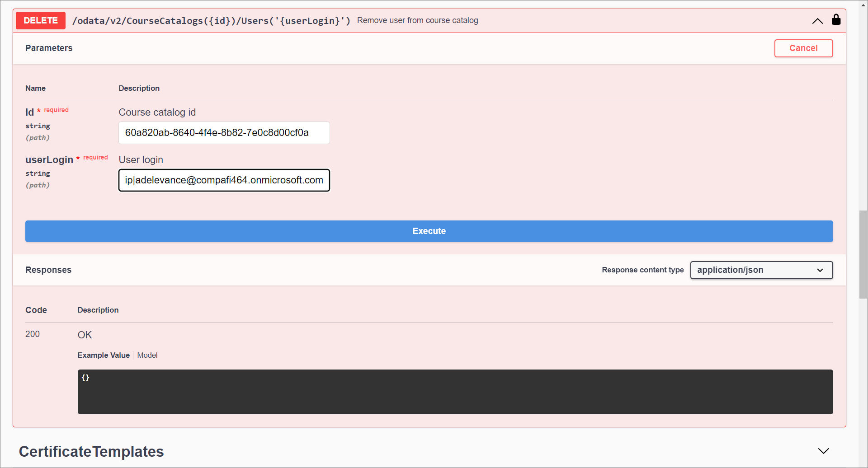Click the 200 response code
The width and height of the screenshot is (868, 468).
tap(33, 334)
